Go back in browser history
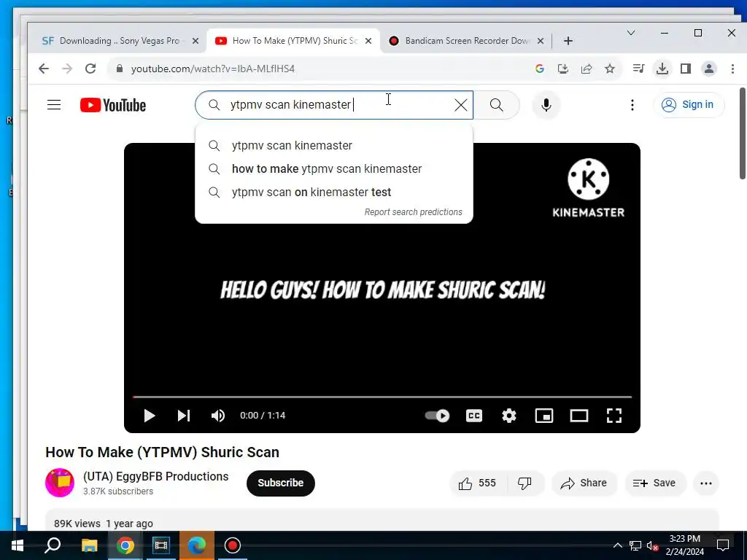Image resolution: width=747 pixels, height=560 pixels. pos(43,69)
